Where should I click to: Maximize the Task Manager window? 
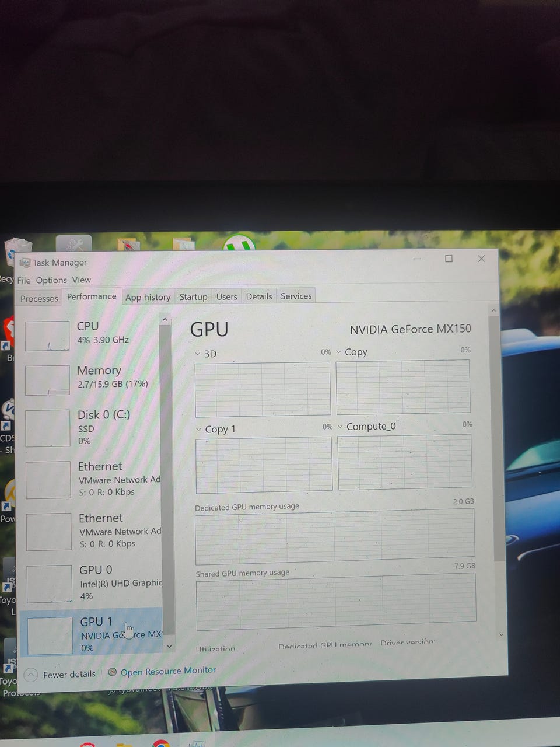click(x=449, y=259)
